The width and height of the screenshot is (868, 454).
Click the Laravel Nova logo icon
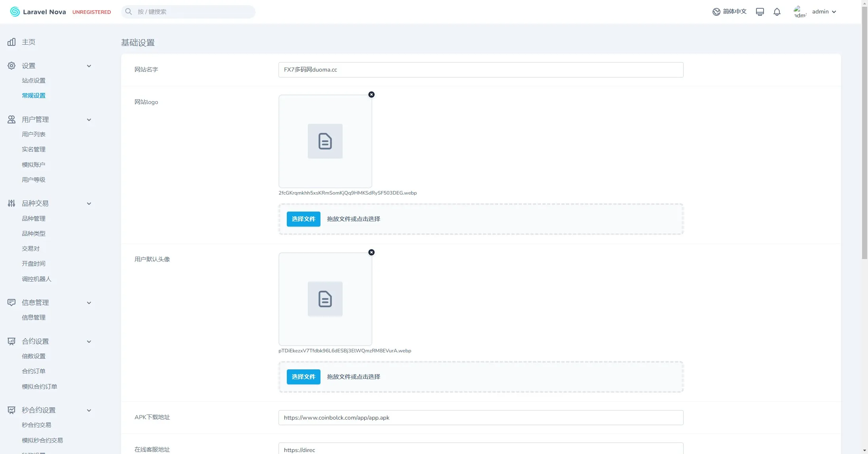tap(15, 12)
